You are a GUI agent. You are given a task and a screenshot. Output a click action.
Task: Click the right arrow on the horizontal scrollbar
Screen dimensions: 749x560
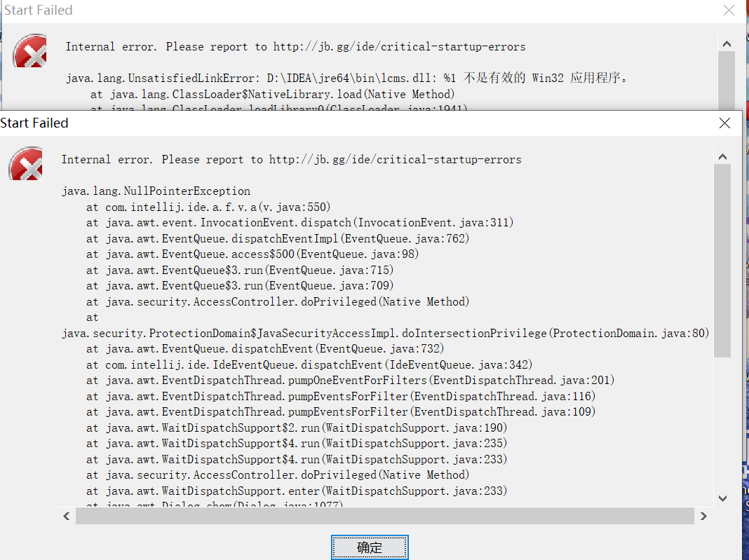[703, 516]
